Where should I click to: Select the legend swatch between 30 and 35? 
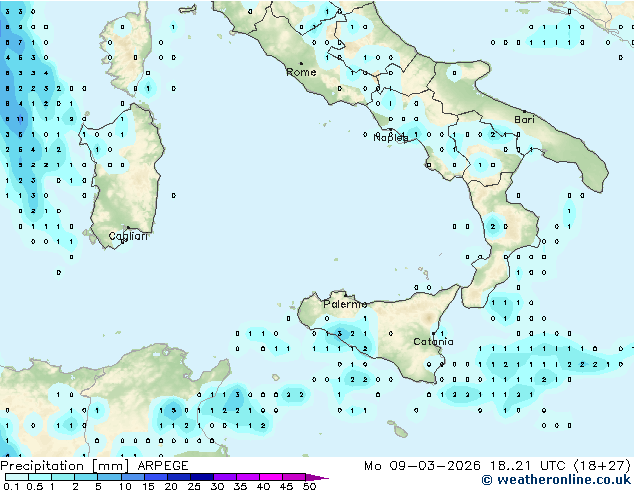pos(225,477)
